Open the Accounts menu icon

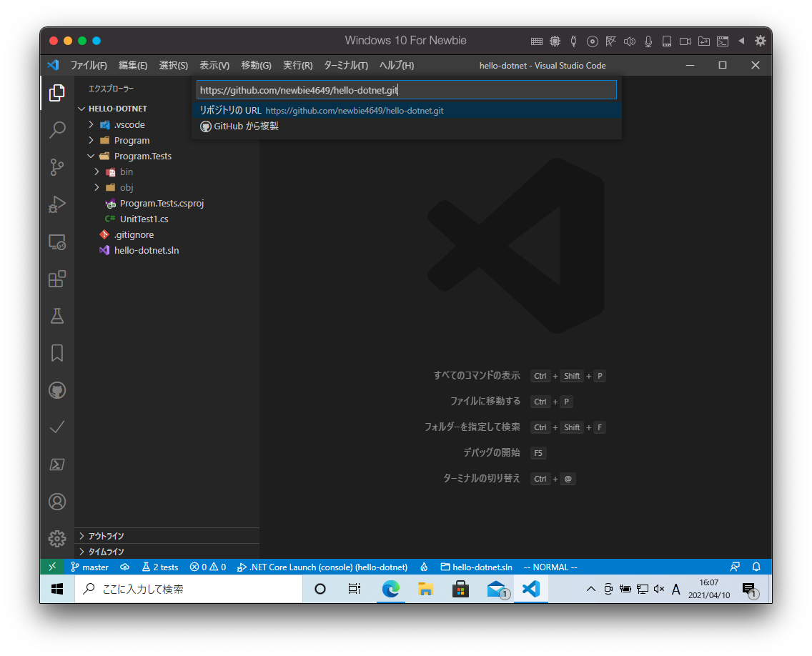pos(57,502)
